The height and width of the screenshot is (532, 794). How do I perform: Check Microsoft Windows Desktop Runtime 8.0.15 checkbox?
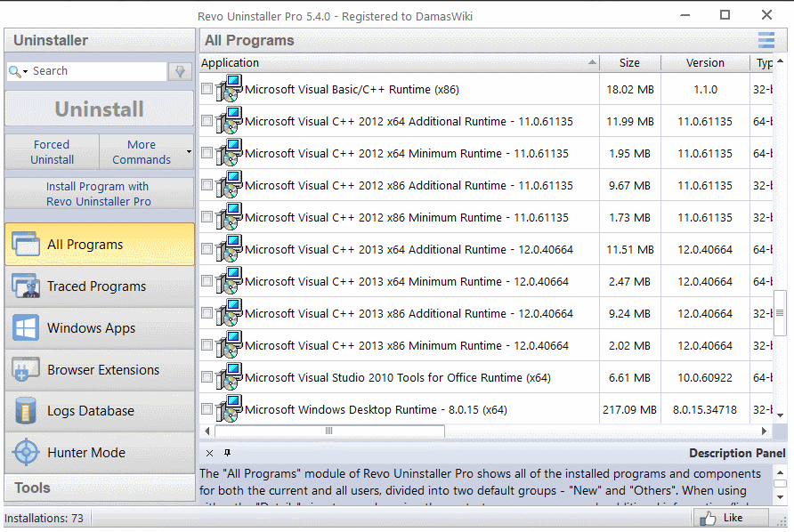click(207, 408)
